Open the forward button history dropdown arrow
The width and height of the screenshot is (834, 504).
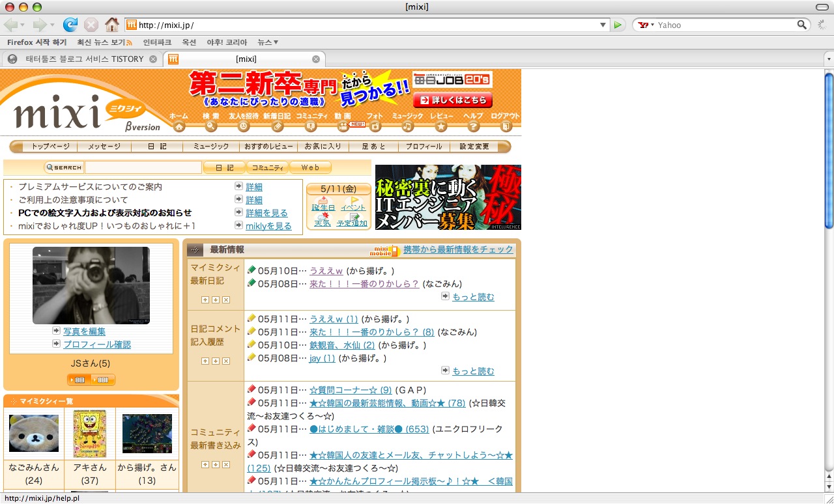52,25
